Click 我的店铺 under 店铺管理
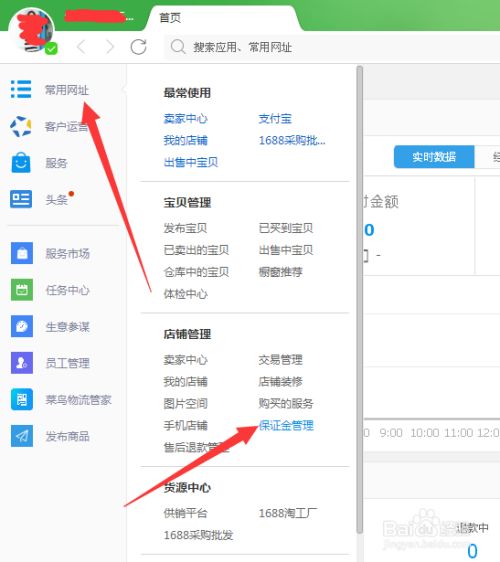 tap(186, 381)
